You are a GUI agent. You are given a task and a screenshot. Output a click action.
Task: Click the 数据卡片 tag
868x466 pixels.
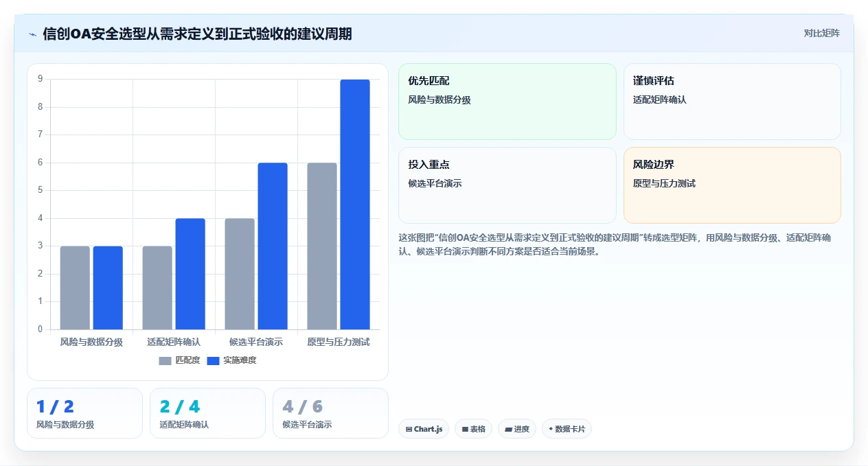[x=567, y=429]
